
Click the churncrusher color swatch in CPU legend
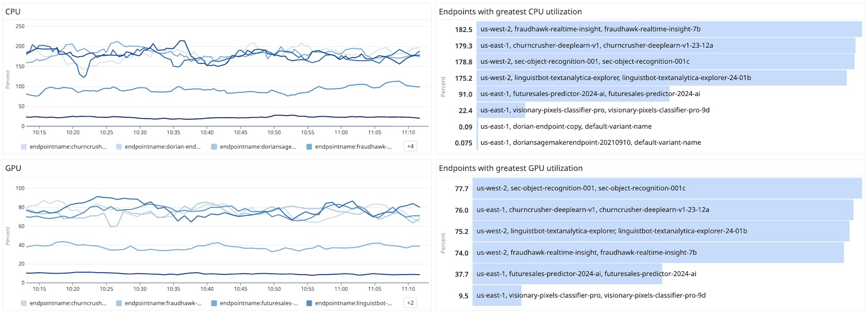(24, 147)
